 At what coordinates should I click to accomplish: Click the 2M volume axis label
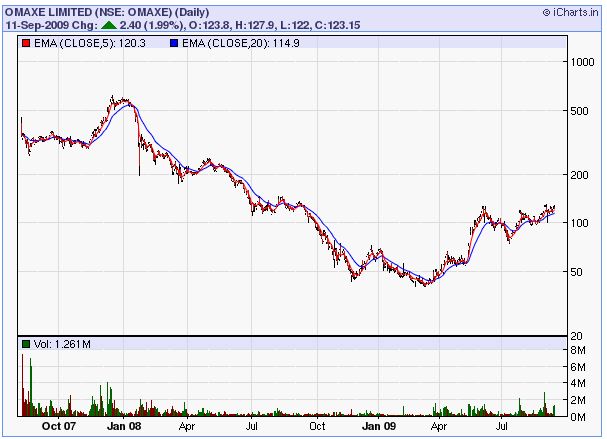(578, 400)
